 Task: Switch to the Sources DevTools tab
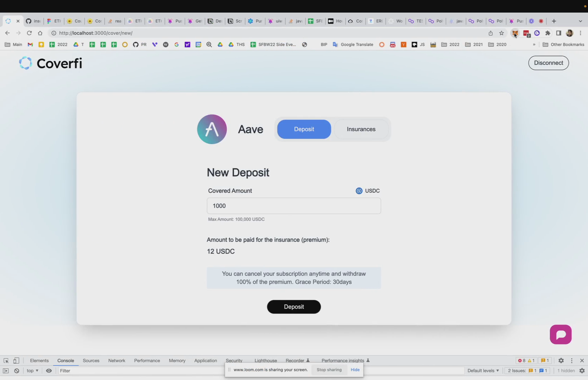[x=91, y=360]
